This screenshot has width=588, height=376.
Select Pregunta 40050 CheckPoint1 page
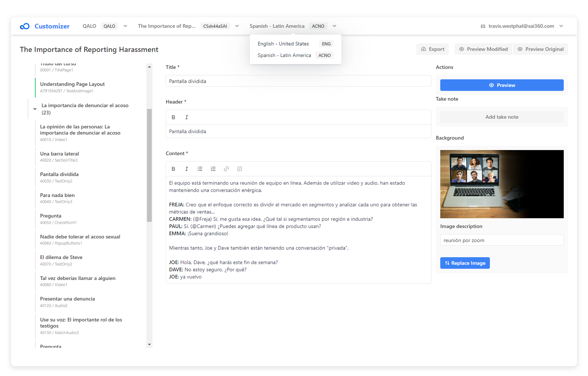(88, 219)
